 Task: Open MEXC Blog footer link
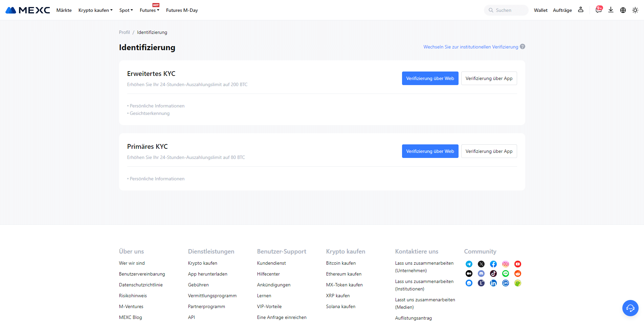click(131, 317)
